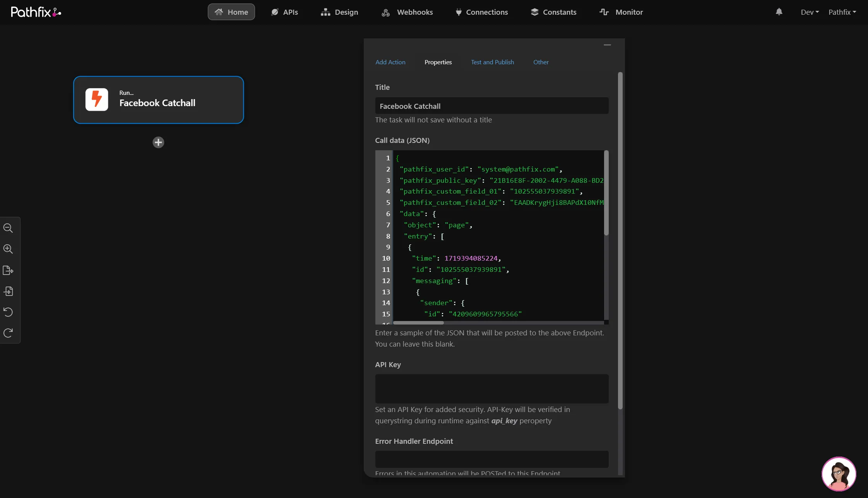Image resolution: width=868 pixels, height=498 pixels.
Task: Navigate to the Connections page
Action: tap(481, 12)
